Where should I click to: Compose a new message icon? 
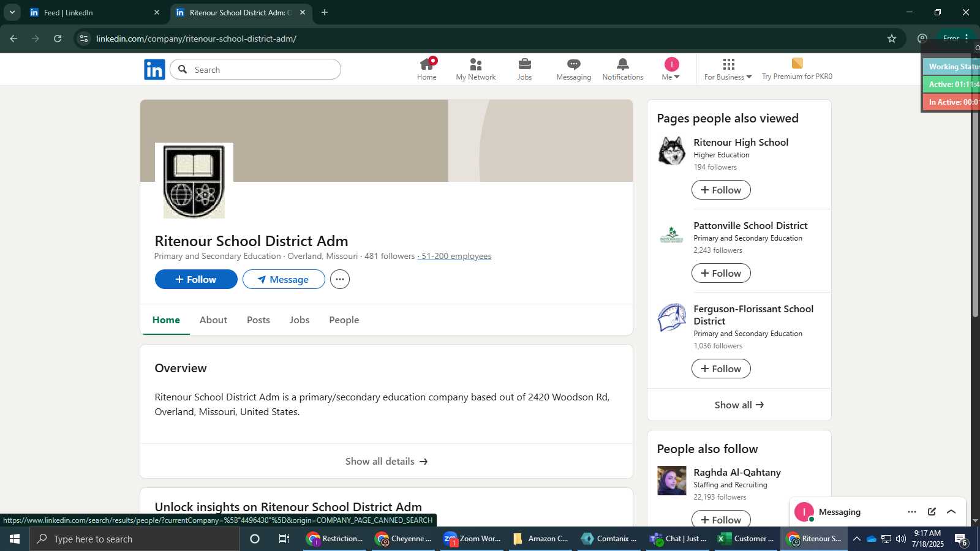point(932,512)
